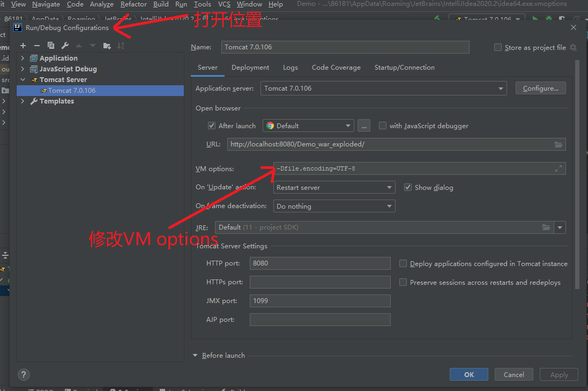This screenshot has height=391, width=588.
Task: Expand the Templates tree node
Action: tap(23, 101)
